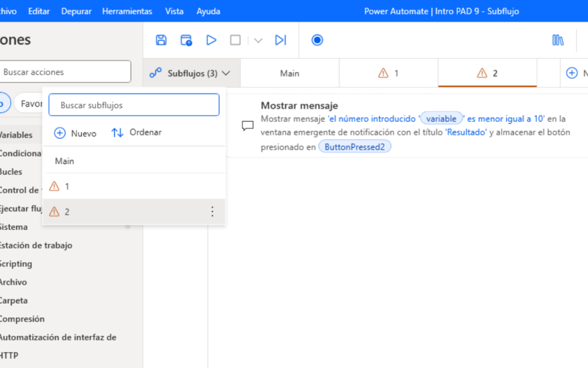588x368 pixels.
Task: Click the comment bubble beside Mostrar mensaje
Action: click(248, 126)
